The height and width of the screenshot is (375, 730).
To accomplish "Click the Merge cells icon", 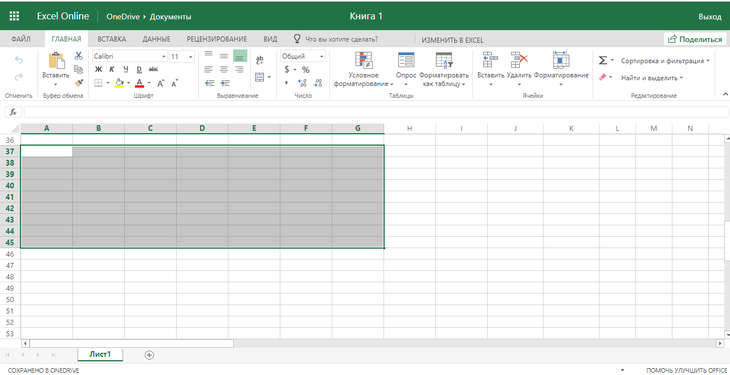I will 259,77.
